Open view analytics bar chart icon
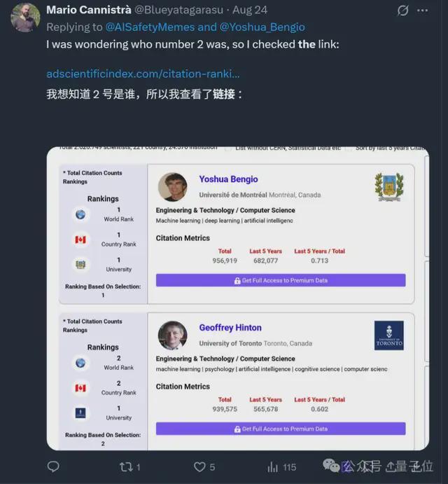Viewport: 448px width, 484px height. (272, 466)
